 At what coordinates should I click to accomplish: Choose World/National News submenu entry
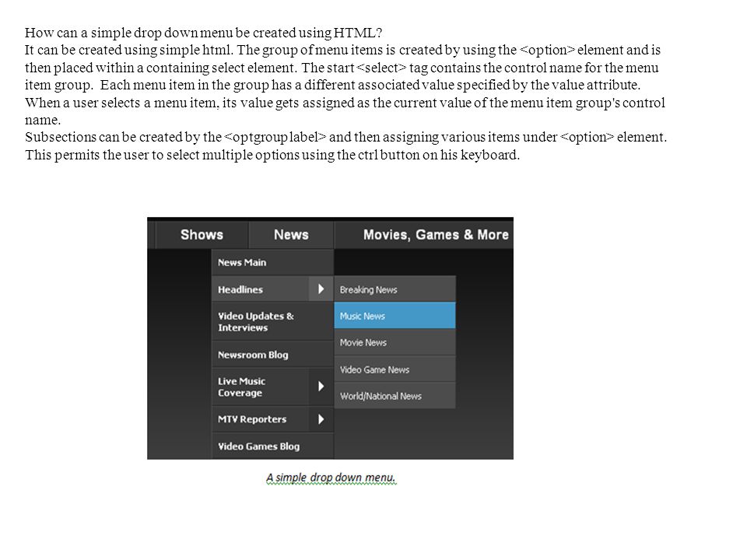pyautogui.click(x=395, y=396)
